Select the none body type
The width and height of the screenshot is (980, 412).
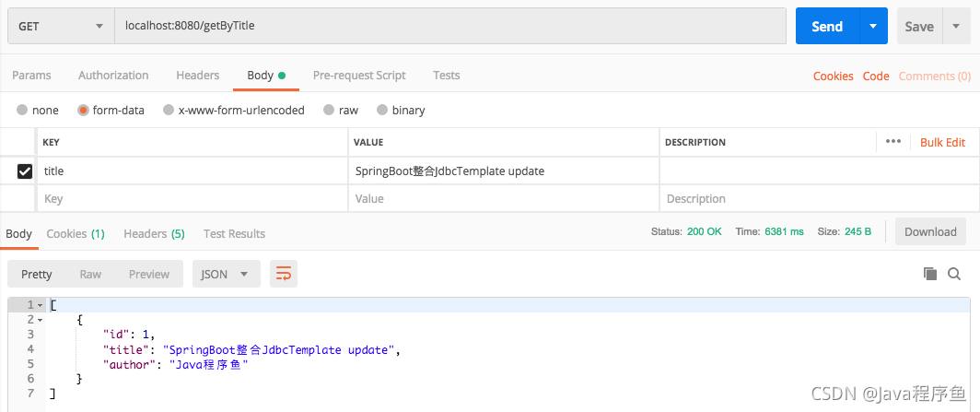click(x=38, y=110)
